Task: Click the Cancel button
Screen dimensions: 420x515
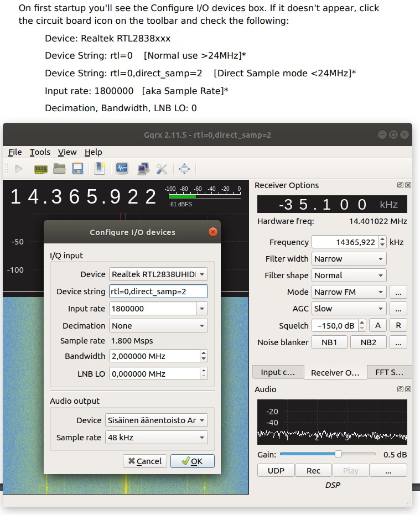Action: (x=145, y=461)
